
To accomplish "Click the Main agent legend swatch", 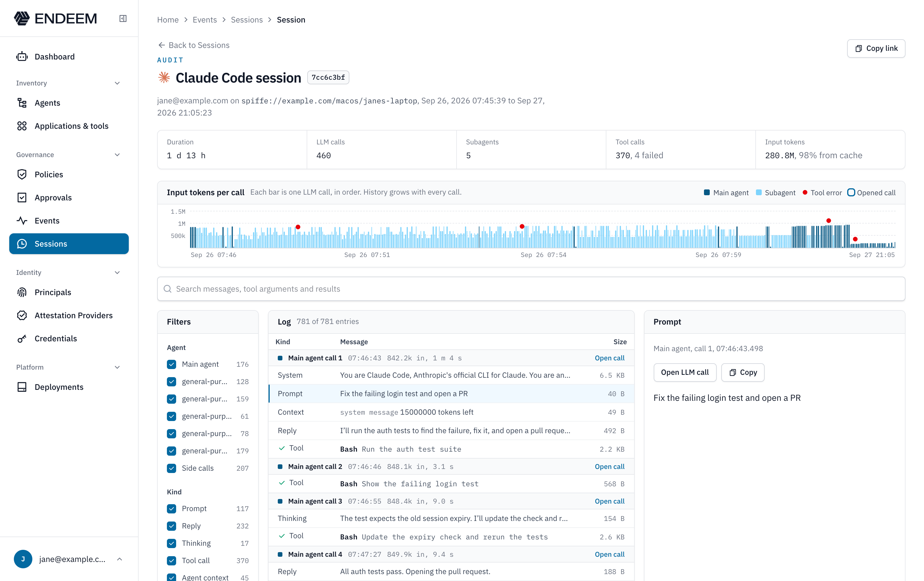I will [x=707, y=192].
